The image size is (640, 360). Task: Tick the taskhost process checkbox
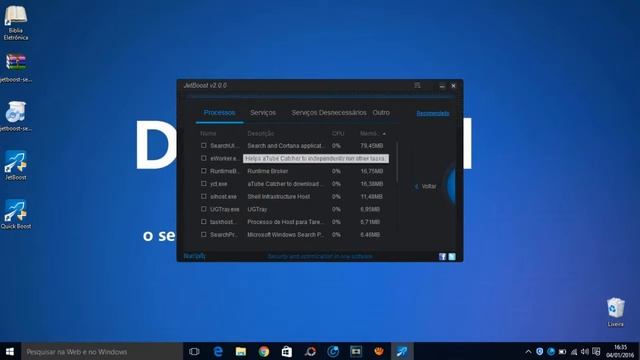[x=204, y=221]
